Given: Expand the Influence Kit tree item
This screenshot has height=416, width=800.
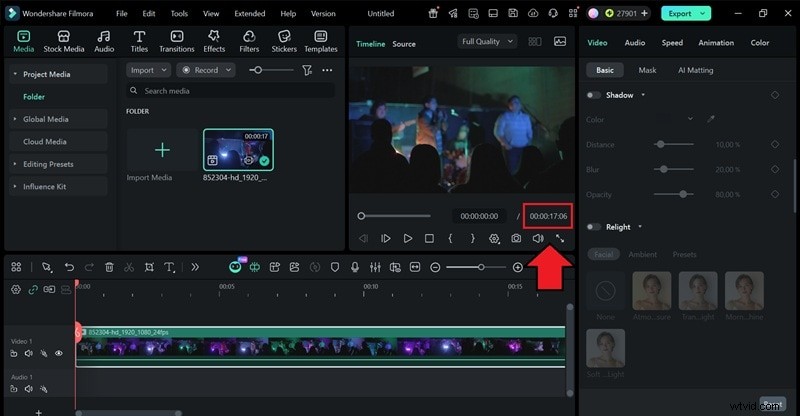Looking at the screenshot, I should pos(15,186).
